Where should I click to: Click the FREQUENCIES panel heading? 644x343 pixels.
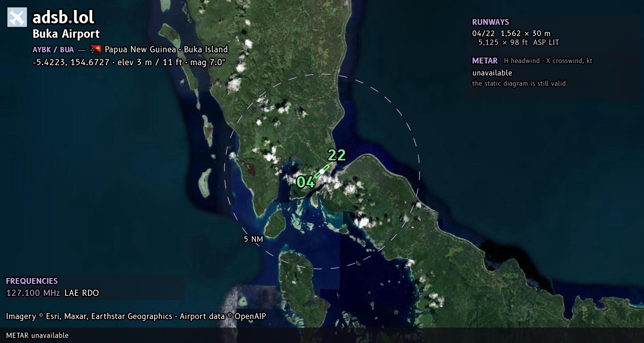coord(32,281)
